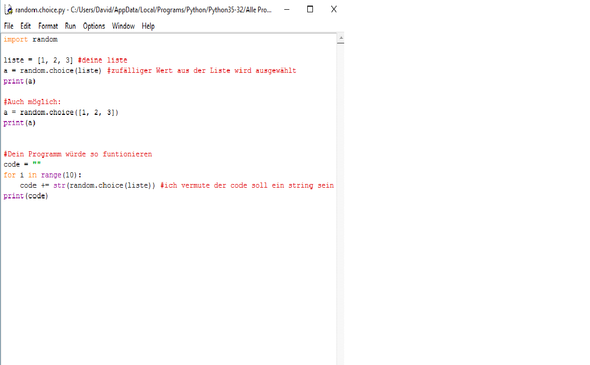Click 'a = random.choice(liste)' code
Viewport: 590px width, 365px height.
click(x=53, y=71)
